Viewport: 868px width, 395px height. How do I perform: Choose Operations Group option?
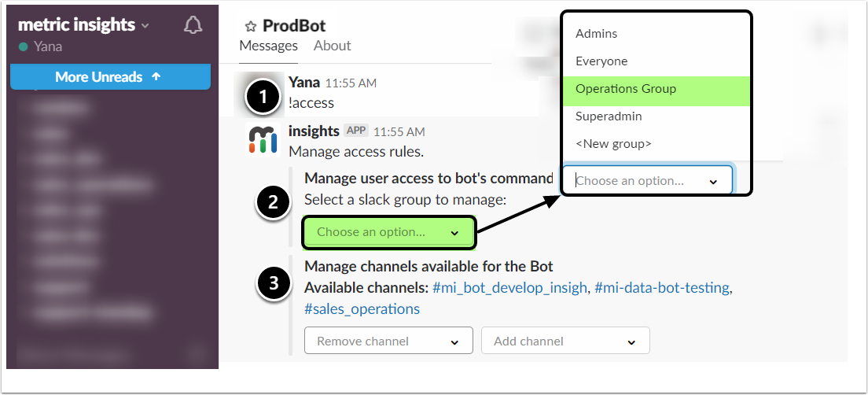(x=626, y=89)
